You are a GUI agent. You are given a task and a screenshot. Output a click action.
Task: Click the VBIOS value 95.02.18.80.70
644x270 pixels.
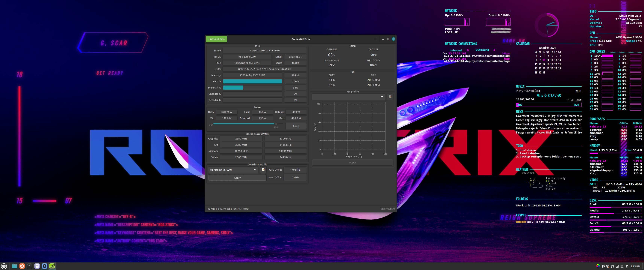[247, 57]
